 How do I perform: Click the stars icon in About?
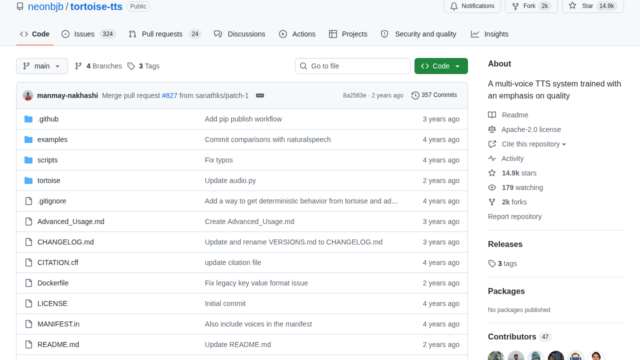[492, 173]
